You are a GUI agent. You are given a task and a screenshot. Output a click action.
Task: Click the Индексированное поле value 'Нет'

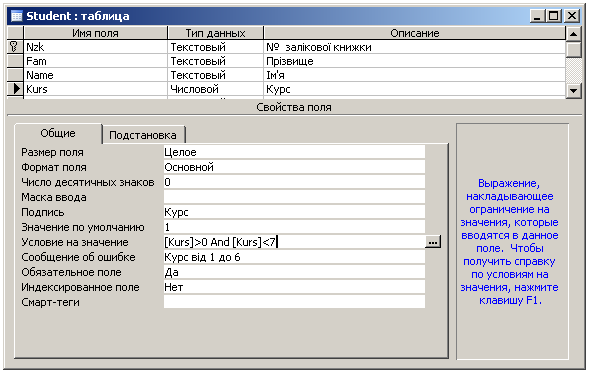(x=294, y=287)
